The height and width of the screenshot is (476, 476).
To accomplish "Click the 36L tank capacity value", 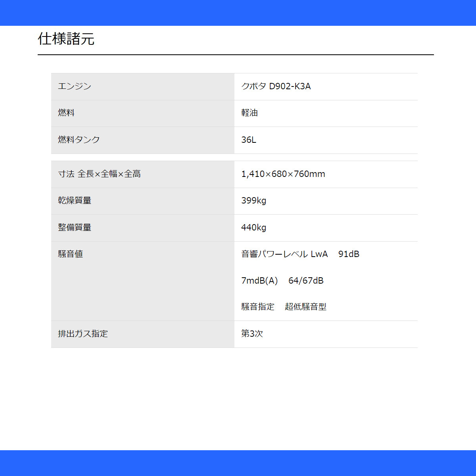I will pyautogui.click(x=249, y=140).
